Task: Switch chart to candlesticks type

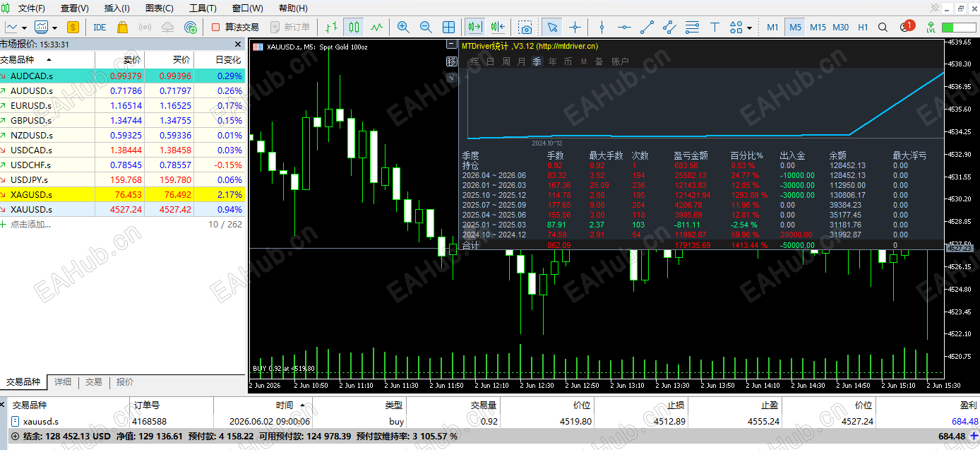Action: (x=354, y=27)
